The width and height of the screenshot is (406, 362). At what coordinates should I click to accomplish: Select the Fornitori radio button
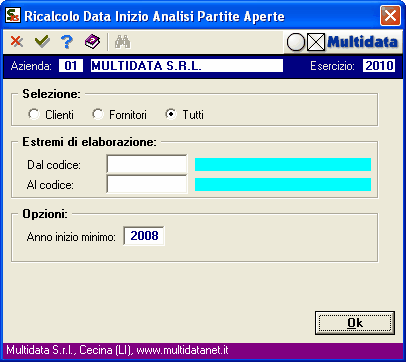[98, 114]
